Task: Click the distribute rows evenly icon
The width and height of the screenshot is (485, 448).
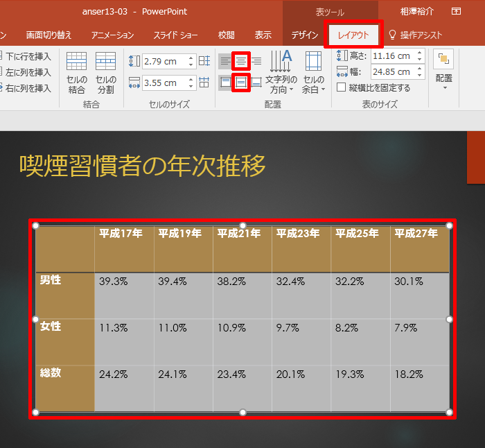Action: click(x=204, y=61)
